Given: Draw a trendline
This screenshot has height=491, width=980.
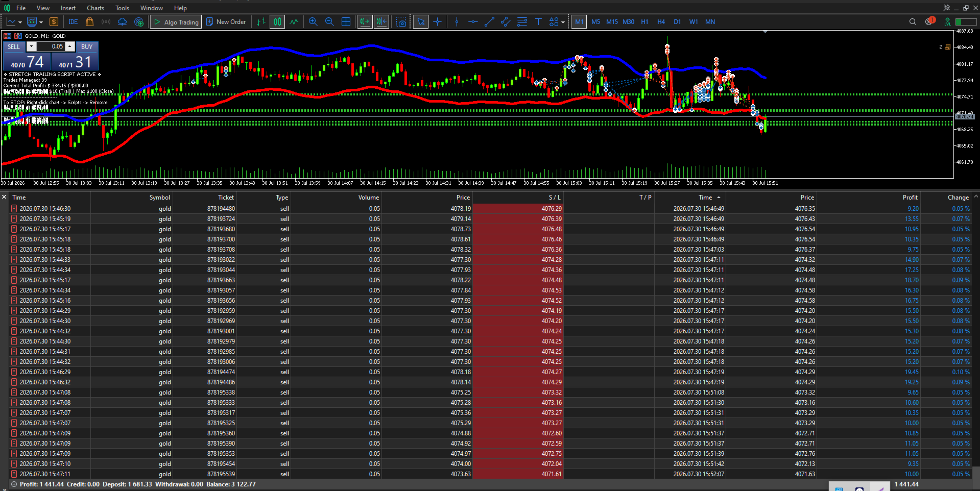Looking at the screenshot, I should click(489, 22).
